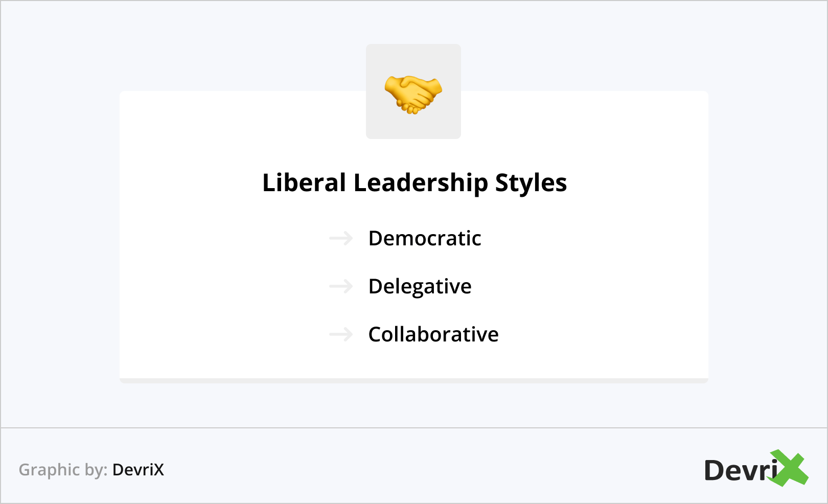The width and height of the screenshot is (828, 504).
Task: Select the Democratic list item text
Action: (425, 238)
